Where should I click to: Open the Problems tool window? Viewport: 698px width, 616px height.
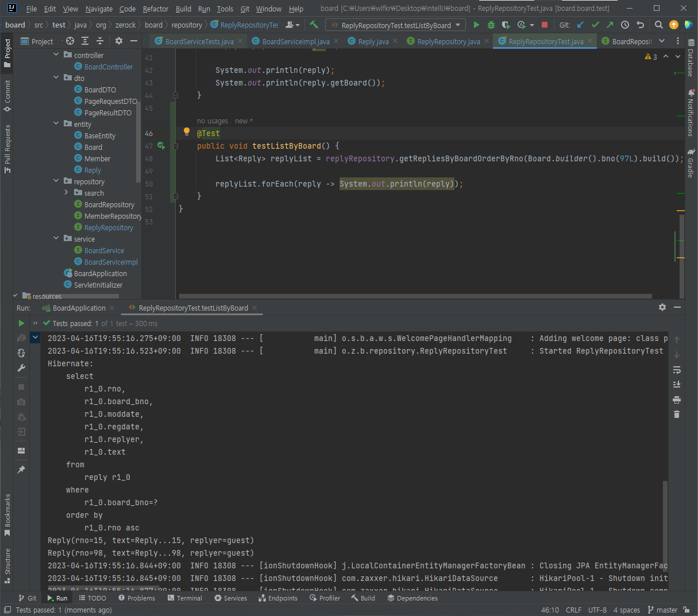pyautogui.click(x=137, y=598)
